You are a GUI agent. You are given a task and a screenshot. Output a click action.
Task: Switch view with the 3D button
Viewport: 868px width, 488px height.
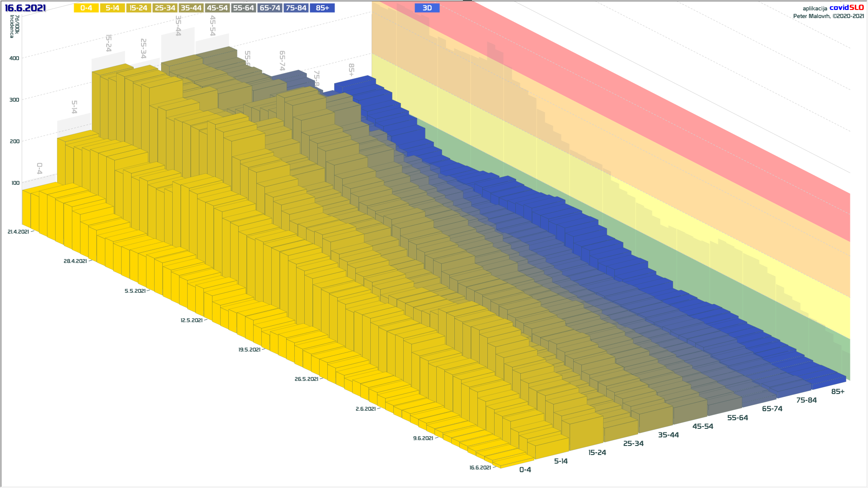click(427, 8)
